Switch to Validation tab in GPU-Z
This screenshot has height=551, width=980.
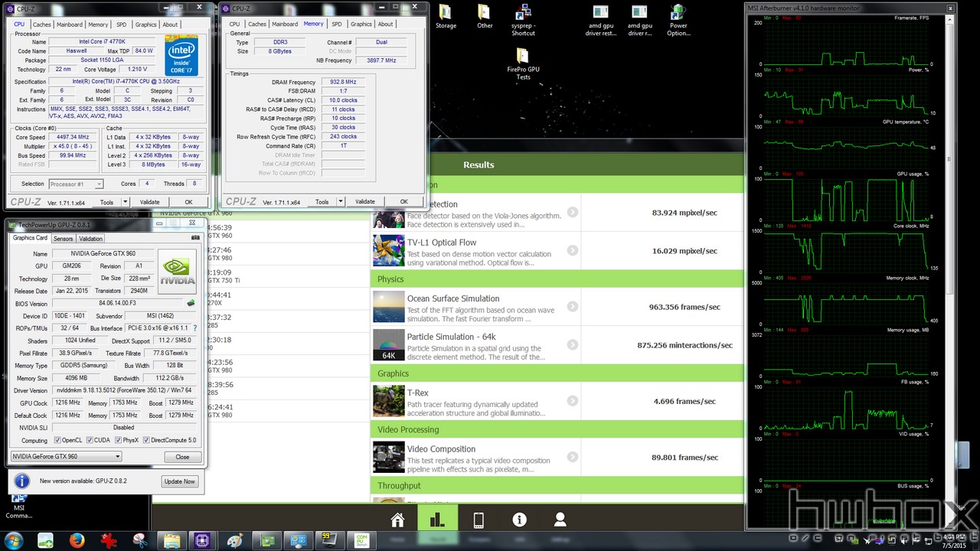(x=91, y=239)
